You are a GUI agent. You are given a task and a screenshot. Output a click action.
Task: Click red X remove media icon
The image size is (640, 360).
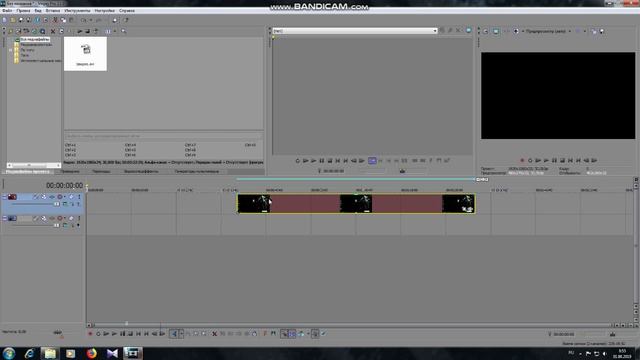point(53,31)
